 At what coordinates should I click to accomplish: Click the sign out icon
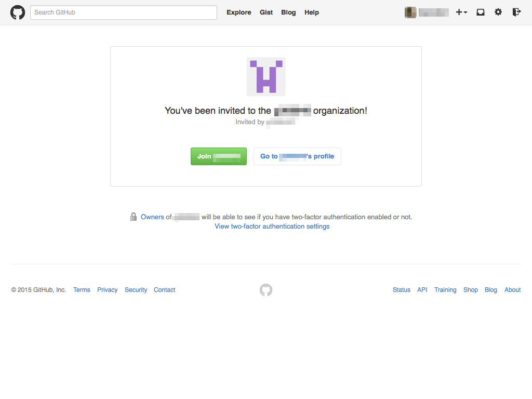[x=516, y=12]
